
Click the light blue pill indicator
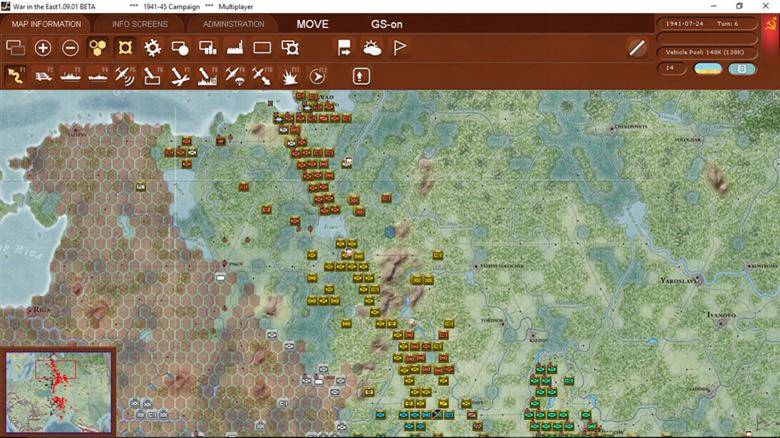pos(742,69)
